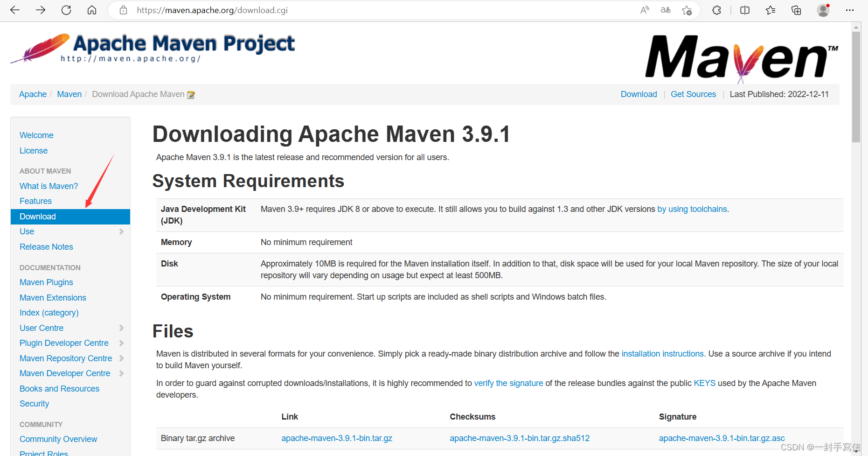Open the Index (category) link
868x456 pixels.
point(49,313)
